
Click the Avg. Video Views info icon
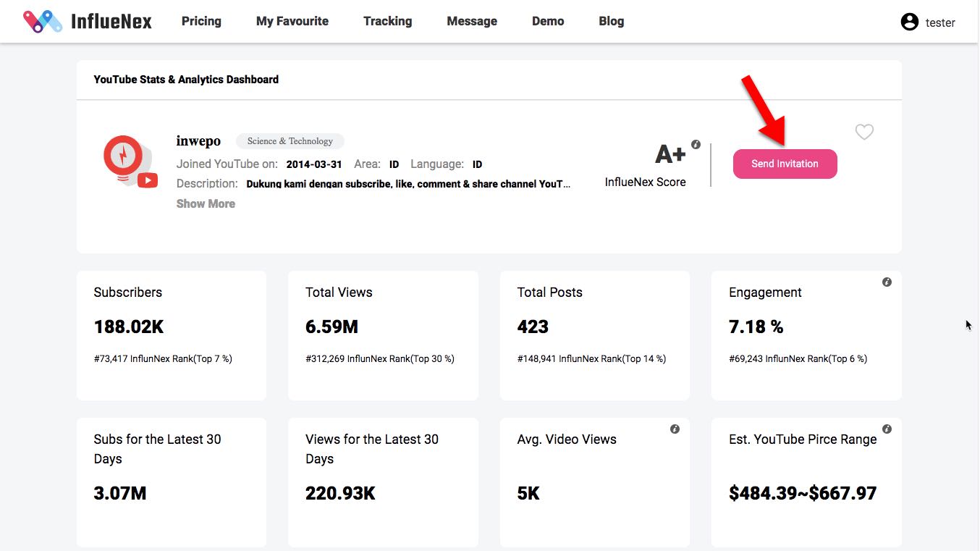tap(675, 429)
